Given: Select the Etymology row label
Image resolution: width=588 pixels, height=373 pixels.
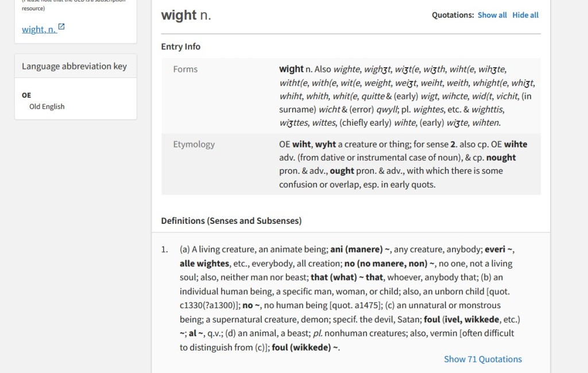Looking at the screenshot, I should 194,145.
